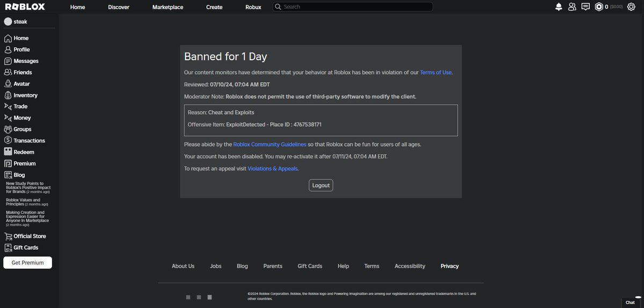The width and height of the screenshot is (644, 308).
Task: Open Robux in top navigation
Action: tap(253, 7)
